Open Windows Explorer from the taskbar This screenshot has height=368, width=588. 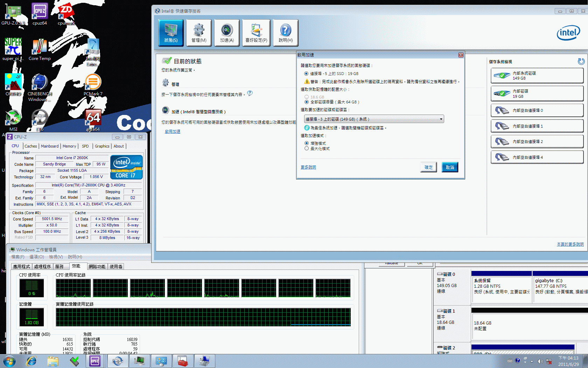pyautogui.click(x=53, y=361)
